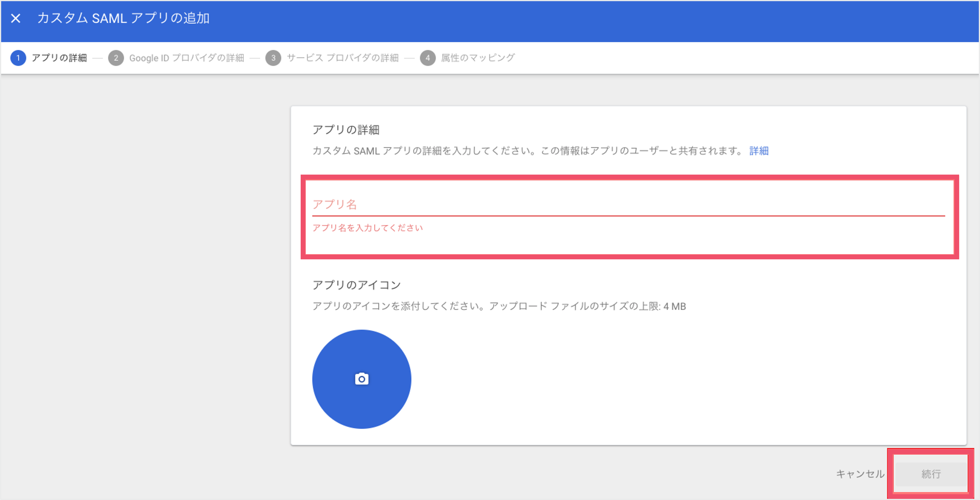Click the アプリの詳細 card heading
Image resolution: width=980 pixels, height=500 pixels.
[x=346, y=130]
